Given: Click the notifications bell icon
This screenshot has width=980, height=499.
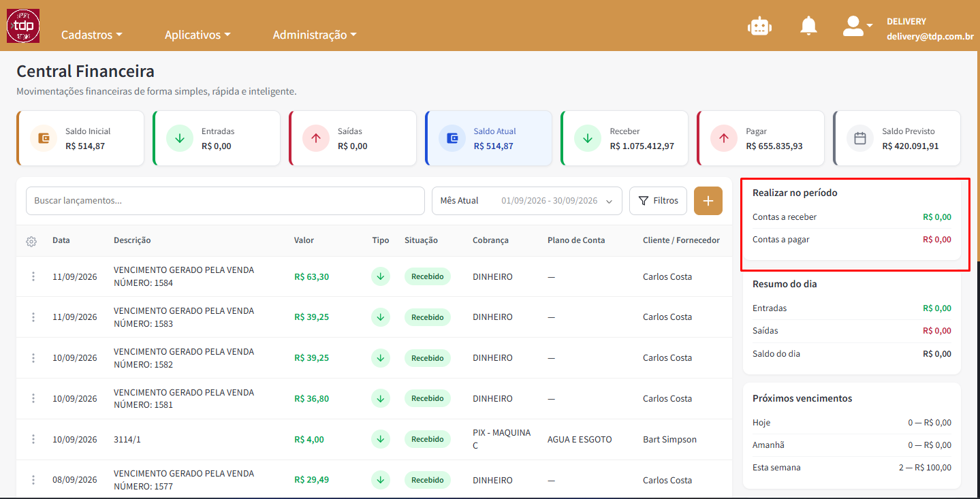Looking at the screenshot, I should click(808, 26).
